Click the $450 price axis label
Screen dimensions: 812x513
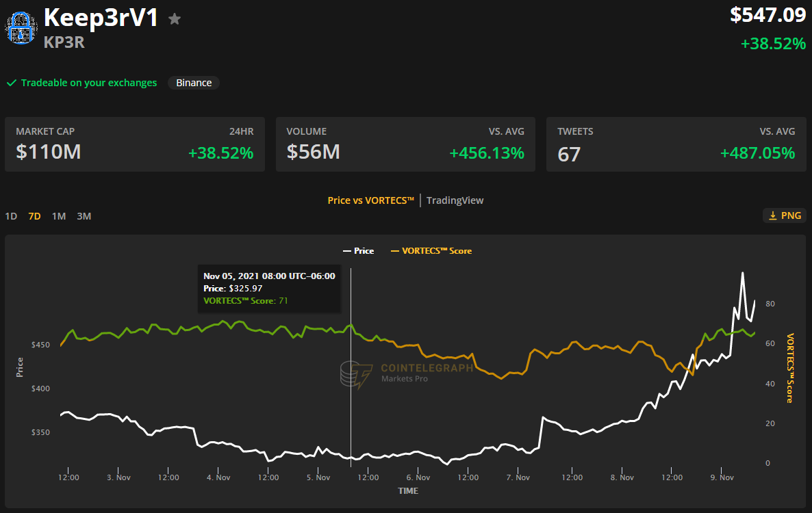click(x=40, y=345)
